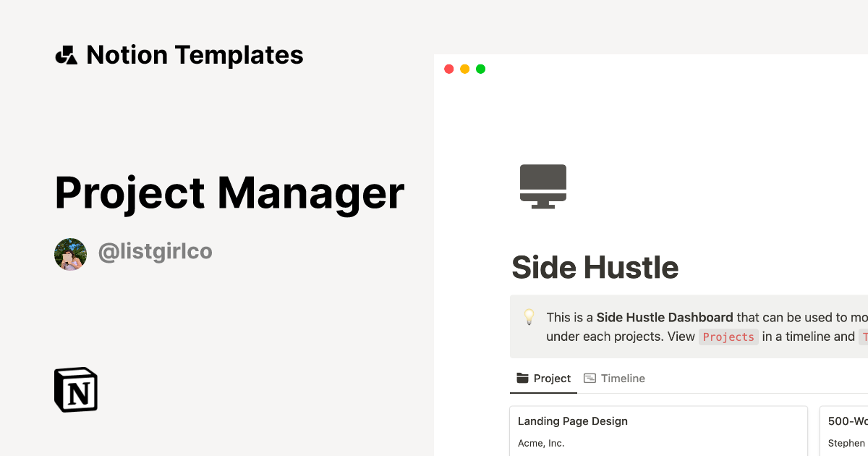Click the Side Hustle Dashboard callout text

(x=665, y=317)
